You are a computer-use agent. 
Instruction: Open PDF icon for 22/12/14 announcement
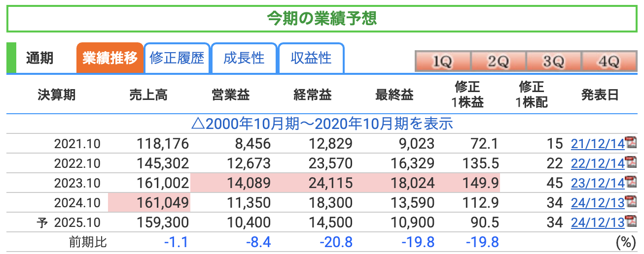630,162
